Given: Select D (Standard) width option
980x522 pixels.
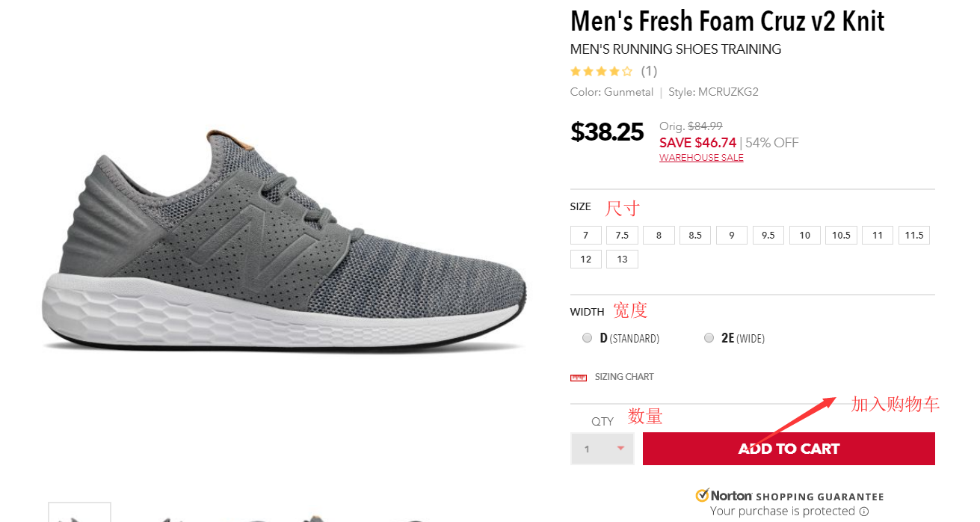Looking at the screenshot, I should tap(588, 338).
